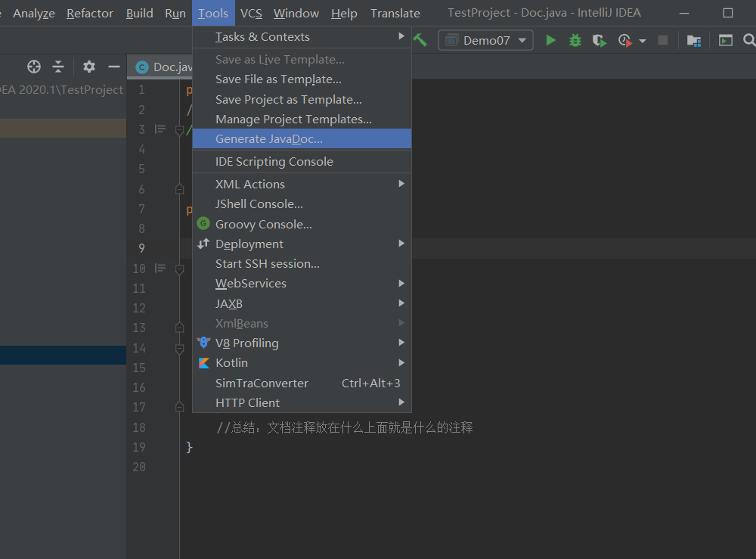Image resolution: width=756 pixels, height=559 pixels.
Task: Open the Translate menu
Action: pyautogui.click(x=395, y=13)
